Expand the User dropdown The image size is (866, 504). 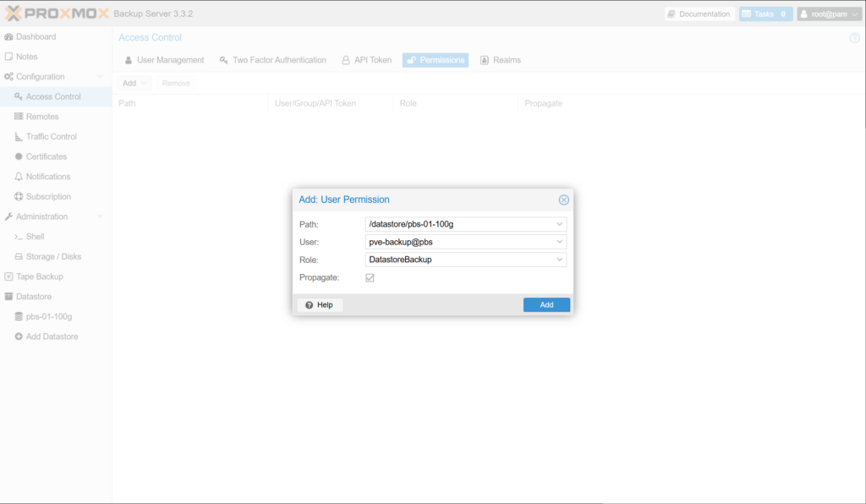coord(559,242)
